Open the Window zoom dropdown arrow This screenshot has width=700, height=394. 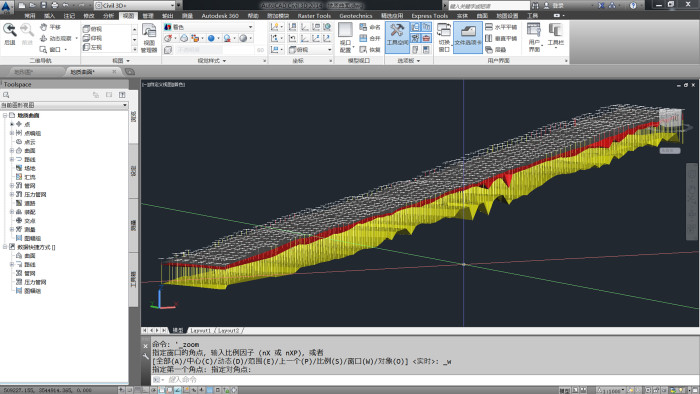66,50
